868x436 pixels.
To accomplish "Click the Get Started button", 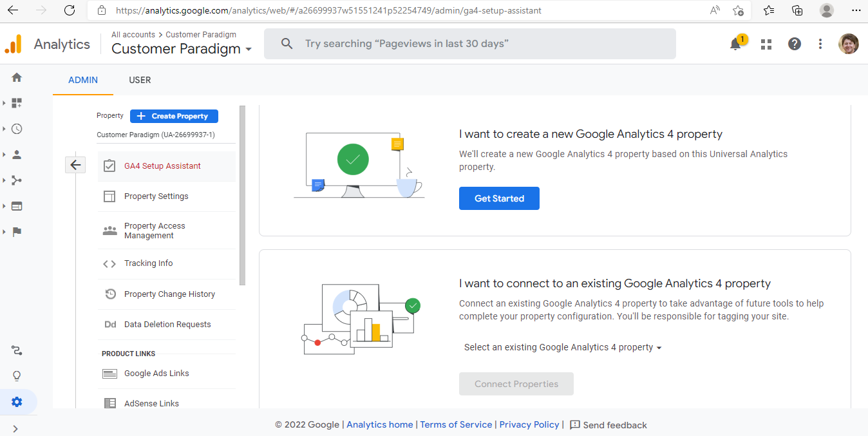I will point(499,198).
